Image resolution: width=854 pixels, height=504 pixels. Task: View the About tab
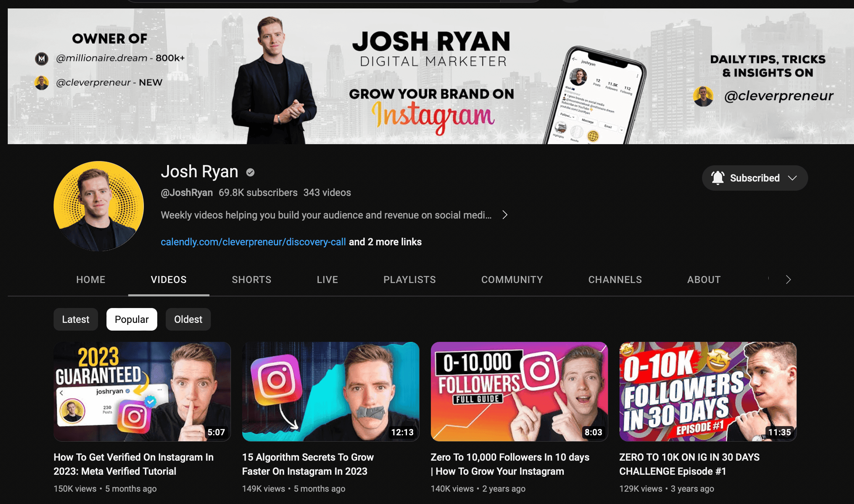(x=704, y=279)
